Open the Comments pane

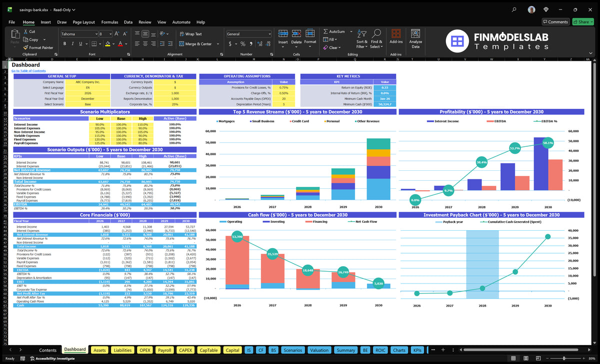[x=555, y=22]
